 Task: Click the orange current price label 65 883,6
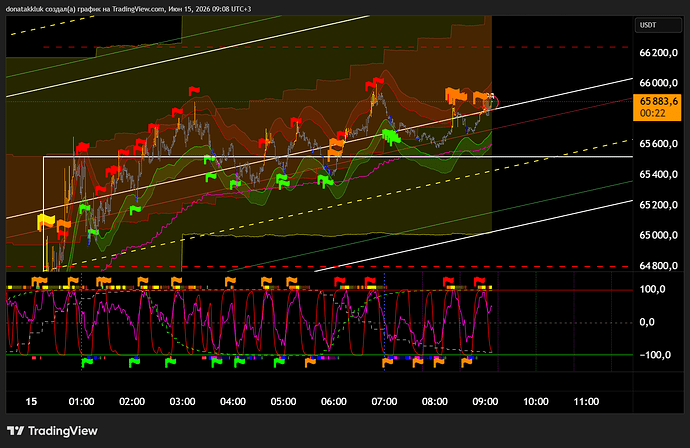(x=657, y=107)
